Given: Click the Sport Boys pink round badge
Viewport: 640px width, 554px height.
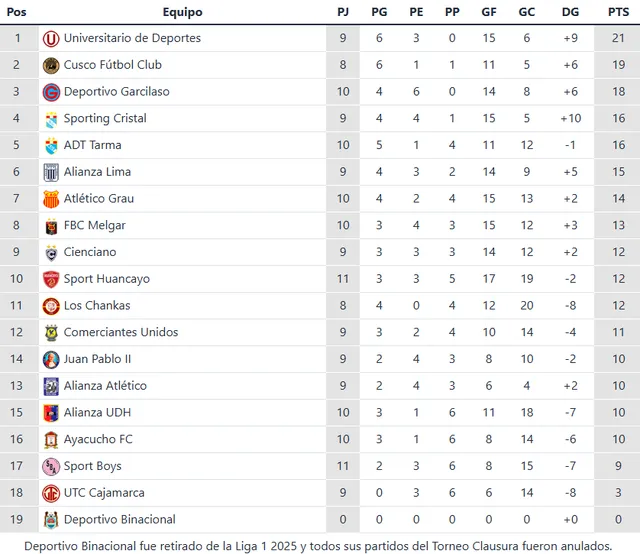Looking at the screenshot, I should [51, 467].
